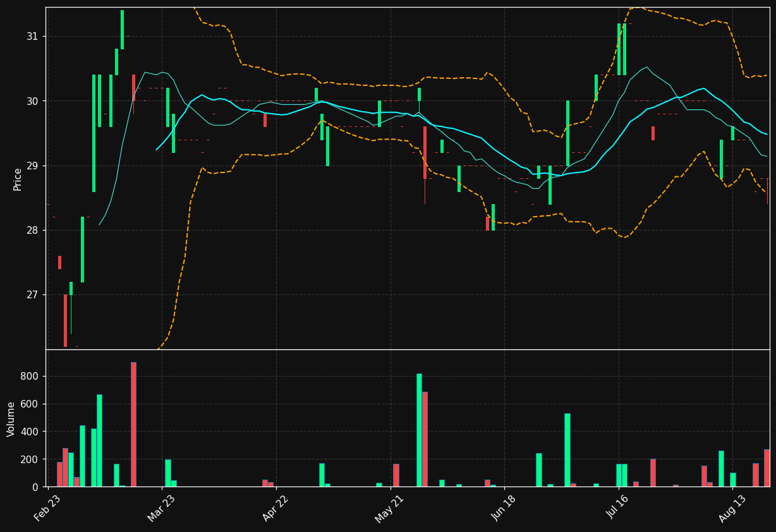
Task: Click the 200 volume tick label
Action: 30,459
